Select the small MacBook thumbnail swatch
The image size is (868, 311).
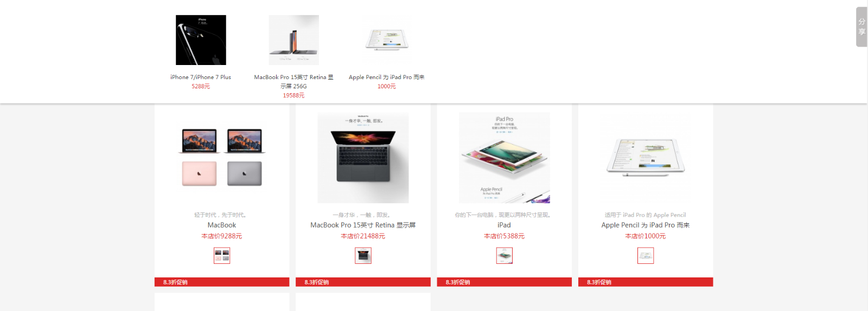[x=222, y=256]
